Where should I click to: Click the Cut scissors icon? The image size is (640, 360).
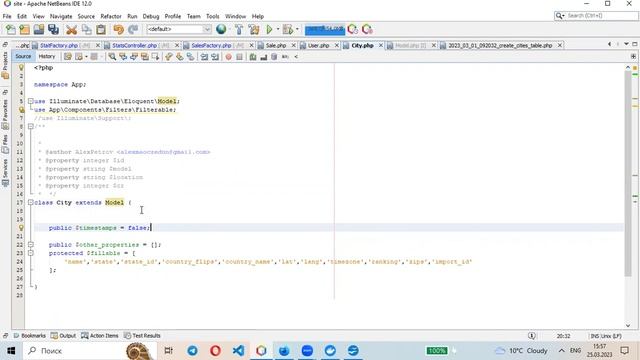click(71, 29)
